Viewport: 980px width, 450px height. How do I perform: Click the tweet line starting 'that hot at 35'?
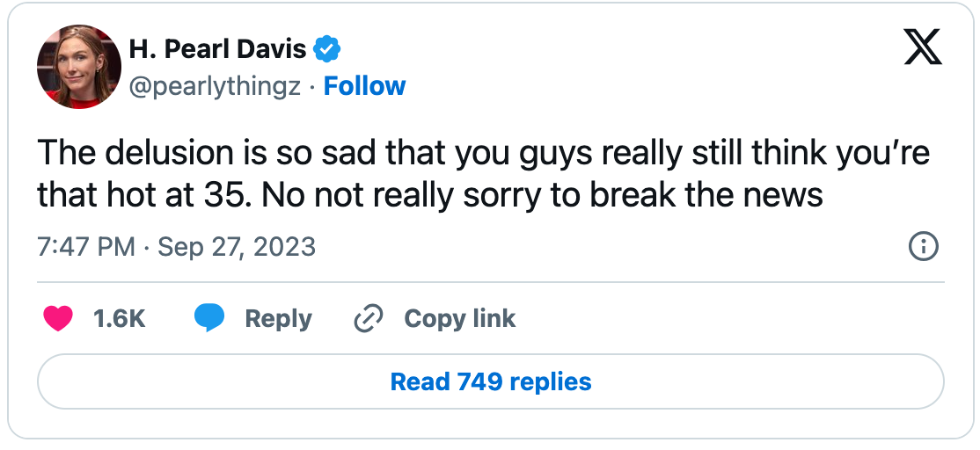coord(430,196)
